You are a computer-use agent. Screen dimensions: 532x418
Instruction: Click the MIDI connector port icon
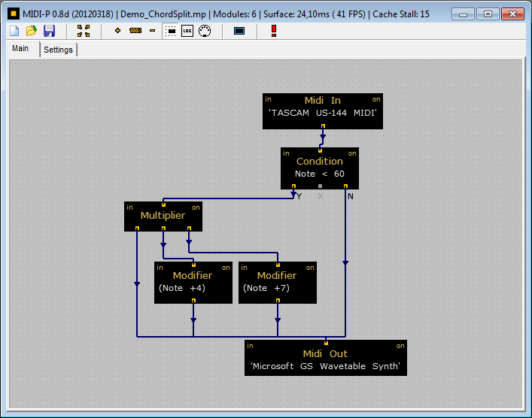pos(204,31)
